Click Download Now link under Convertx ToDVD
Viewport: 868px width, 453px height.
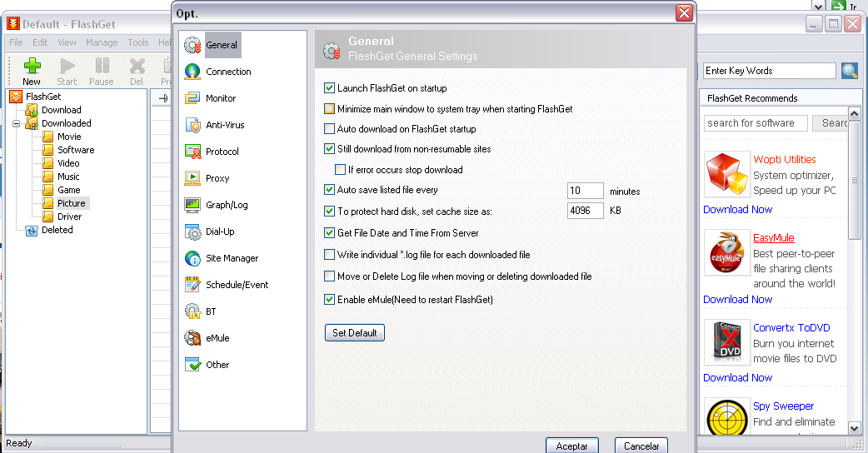tap(737, 378)
